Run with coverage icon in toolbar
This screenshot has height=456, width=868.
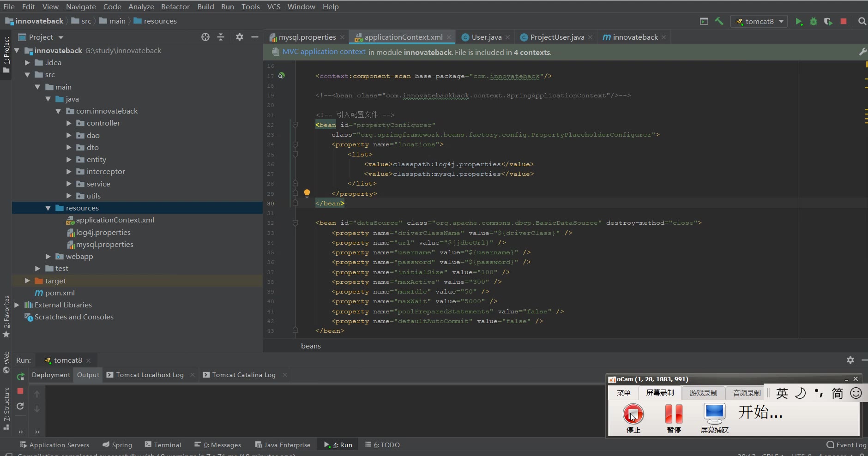coord(828,22)
